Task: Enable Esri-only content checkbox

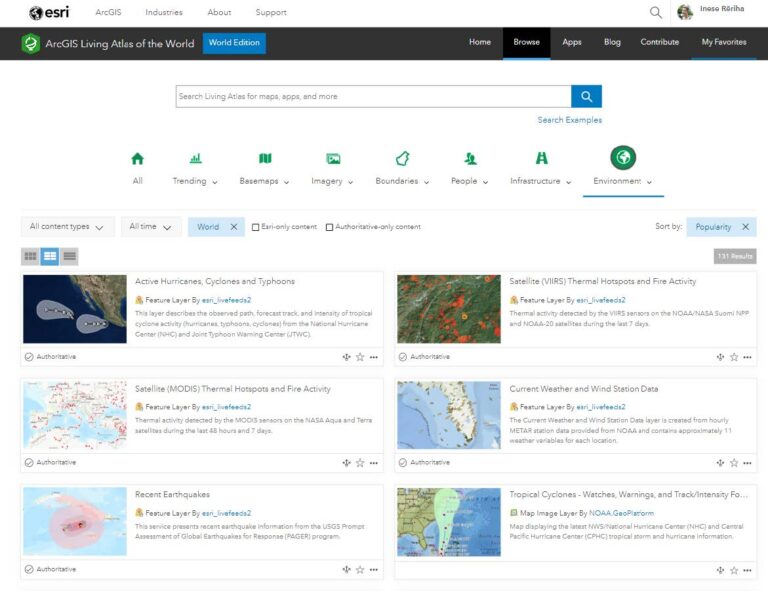Action: [x=256, y=227]
